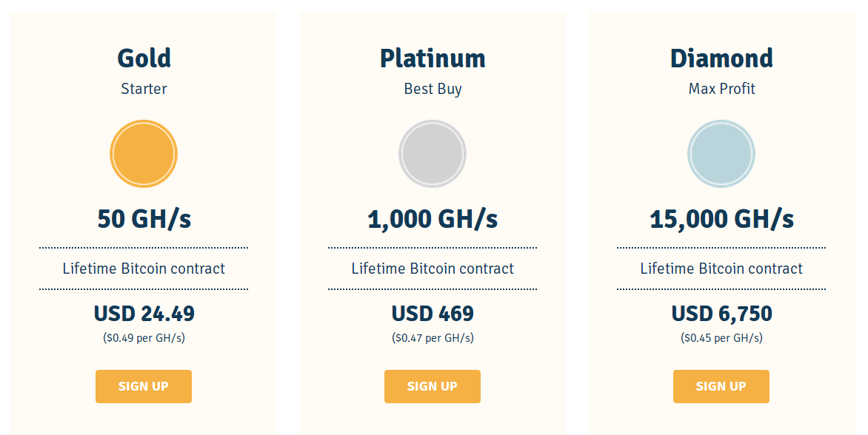Click the 15,000 GH/s hashrate label
This screenshot has width=868, height=435.
coord(721,219)
